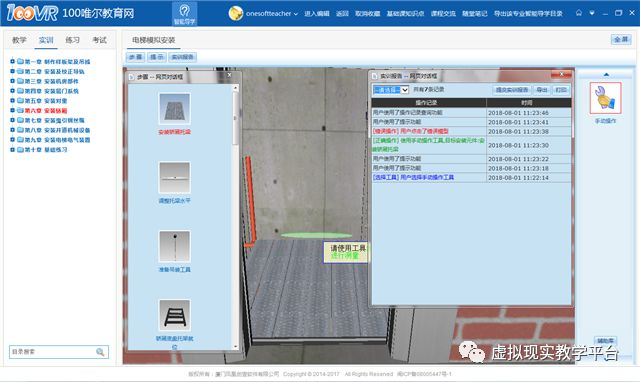
Task: Click the blue [选择工具] record row
Action: 471,178
